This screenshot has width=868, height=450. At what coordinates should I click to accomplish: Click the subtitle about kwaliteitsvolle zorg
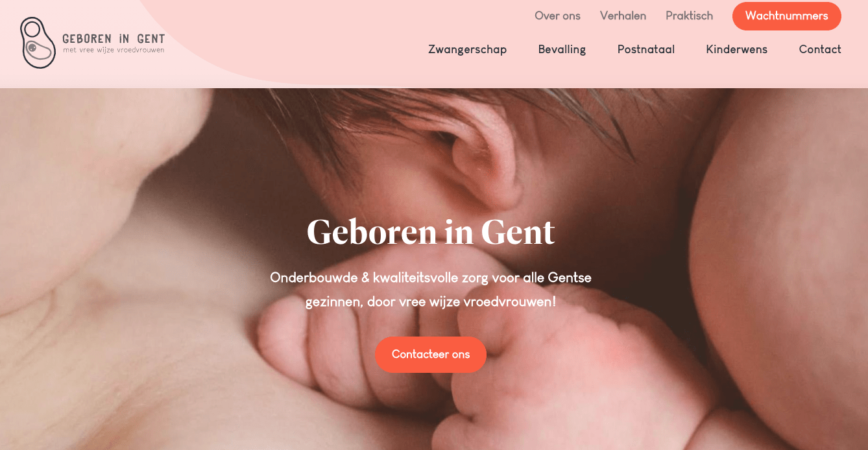point(431,289)
